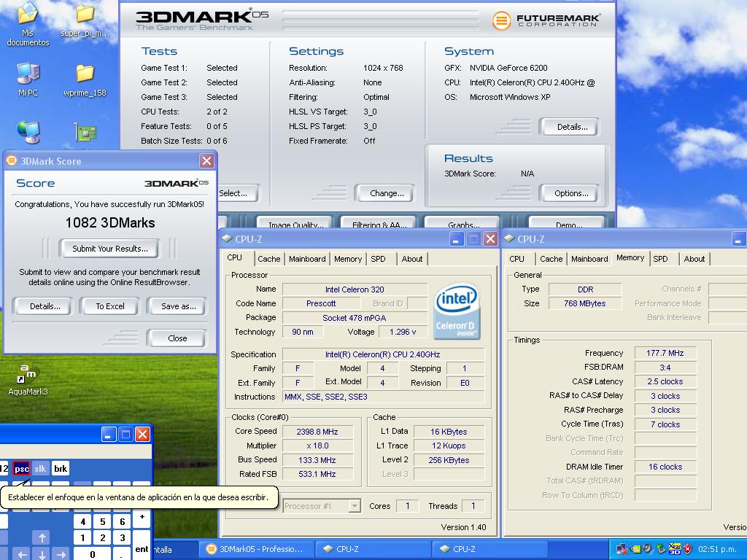Click the memory Size value 768 MBytes
Image resolution: width=747 pixels, height=560 pixels.
(x=585, y=303)
